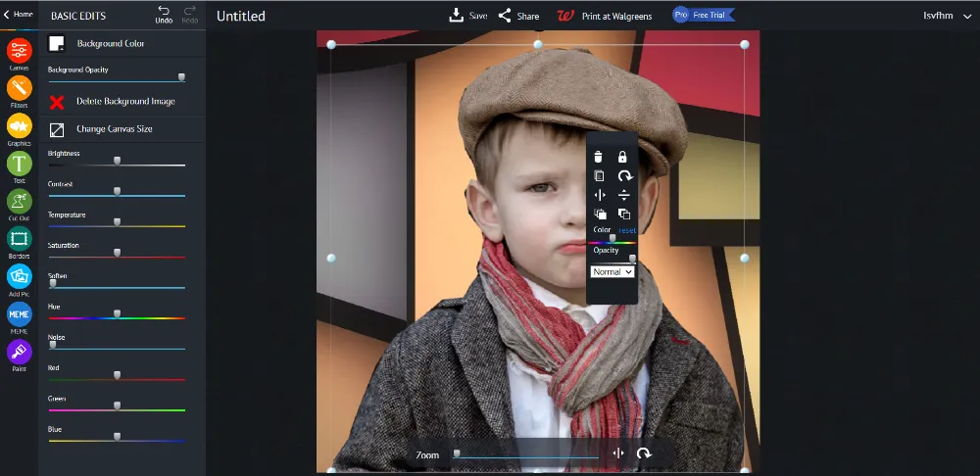The width and height of the screenshot is (980, 476).
Task: Click the Background Color swatch
Action: point(57,44)
